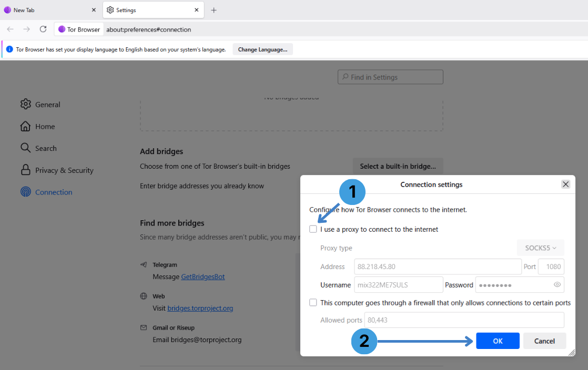Click the Search magnifier icon in sidebar

tap(25, 148)
